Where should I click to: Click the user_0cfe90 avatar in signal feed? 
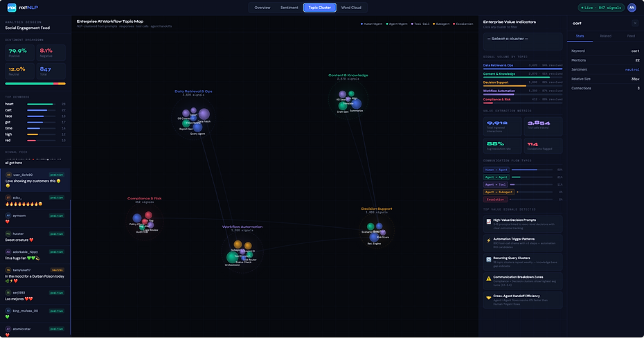[8, 175]
